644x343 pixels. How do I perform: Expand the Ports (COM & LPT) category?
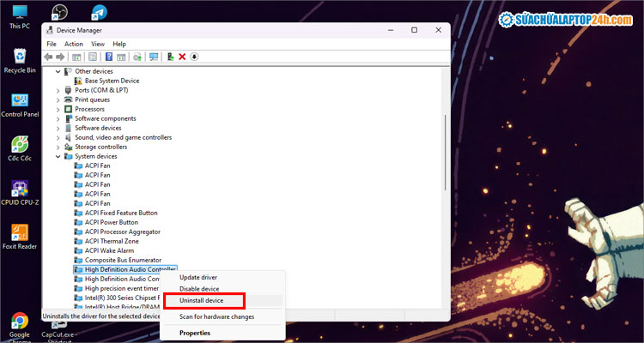pos(58,90)
